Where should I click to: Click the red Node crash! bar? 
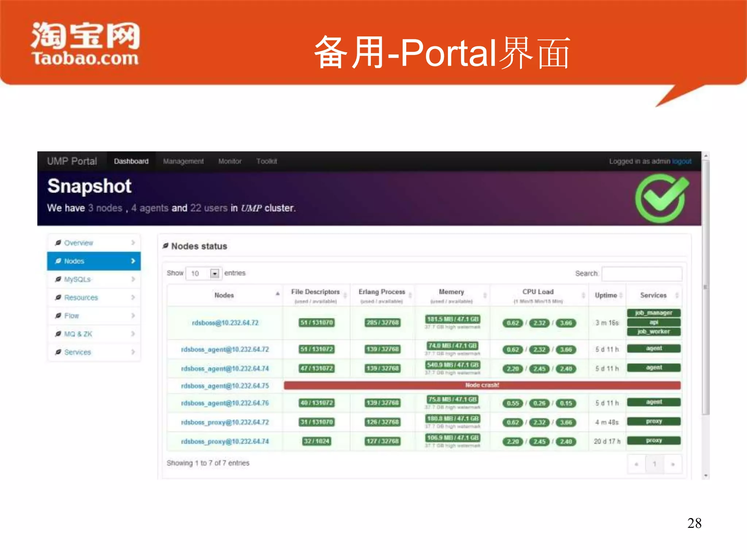[x=482, y=385]
